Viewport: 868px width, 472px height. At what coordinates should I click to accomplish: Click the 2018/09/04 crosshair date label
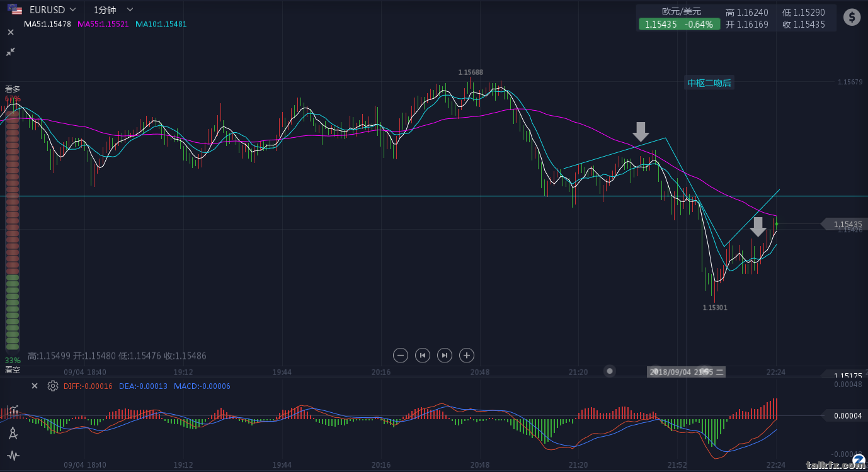click(x=687, y=372)
